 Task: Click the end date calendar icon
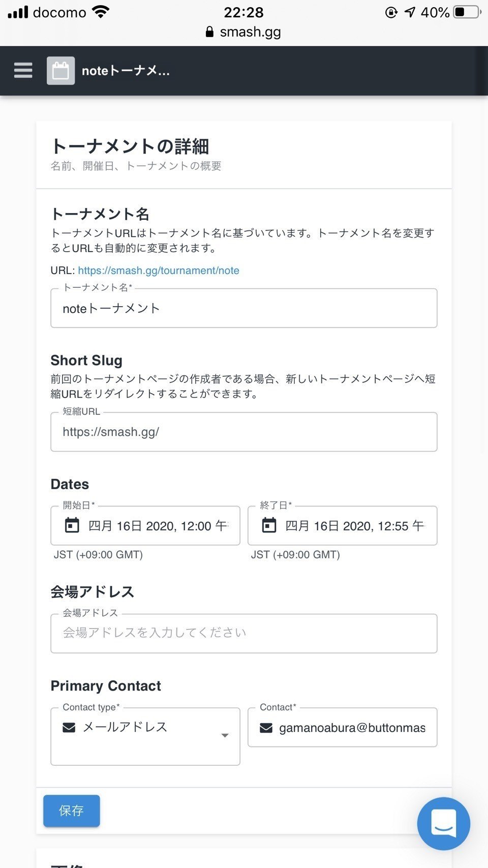269,525
